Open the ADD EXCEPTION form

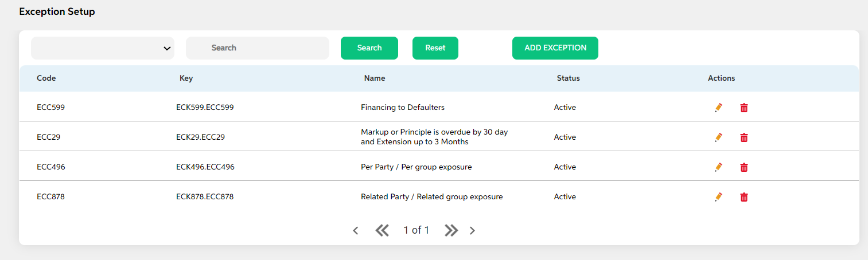555,48
